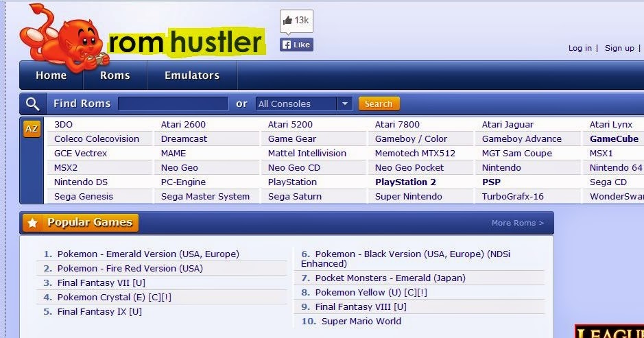Open Final Fantasy IX [U]
This screenshot has width=644, height=338.
pos(100,312)
